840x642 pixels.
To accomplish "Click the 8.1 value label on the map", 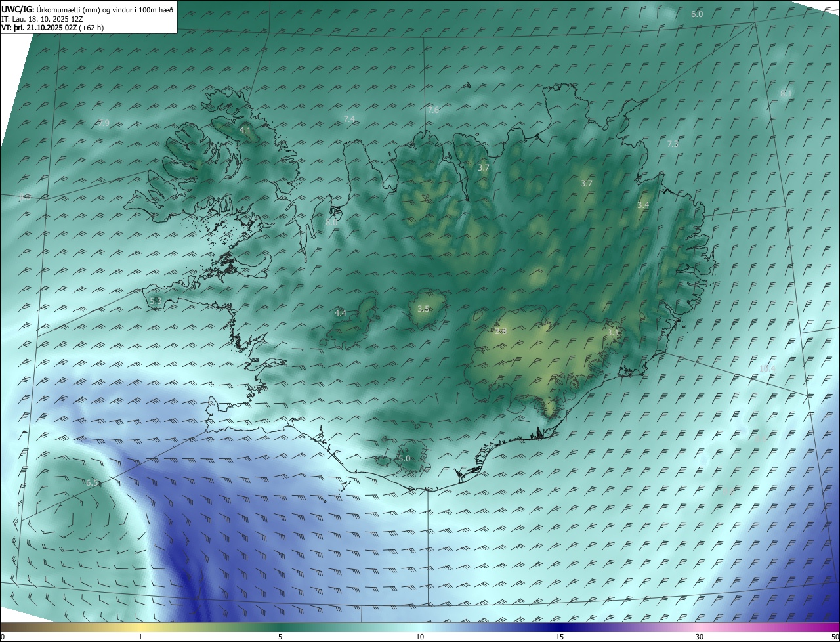I will click(x=786, y=93).
